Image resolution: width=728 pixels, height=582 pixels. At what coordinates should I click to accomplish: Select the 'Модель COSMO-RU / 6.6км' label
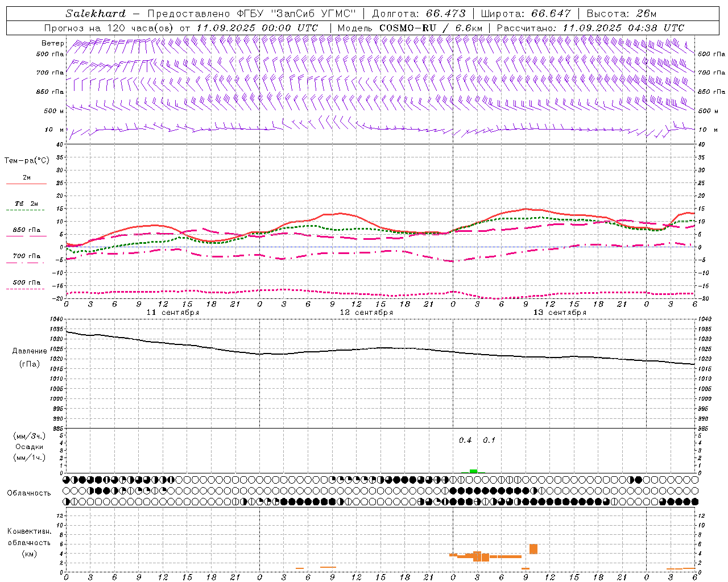pos(410,28)
